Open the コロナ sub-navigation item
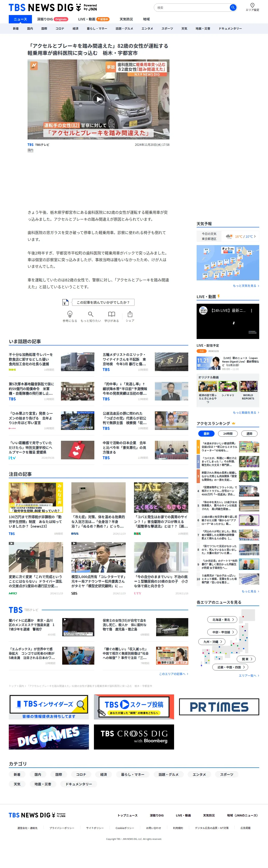This screenshot has height=868, width=268. point(60,29)
